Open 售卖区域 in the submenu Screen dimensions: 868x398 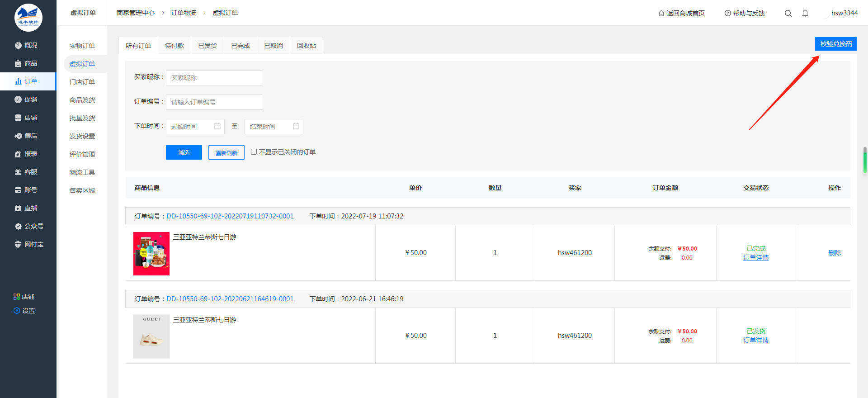(82, 190)
